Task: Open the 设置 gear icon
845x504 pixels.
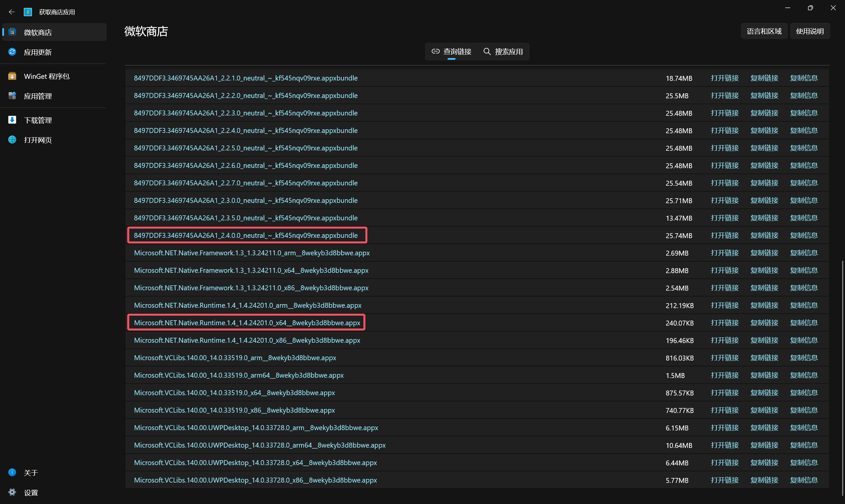Action: pyautogui.click(x=12, y=492)
